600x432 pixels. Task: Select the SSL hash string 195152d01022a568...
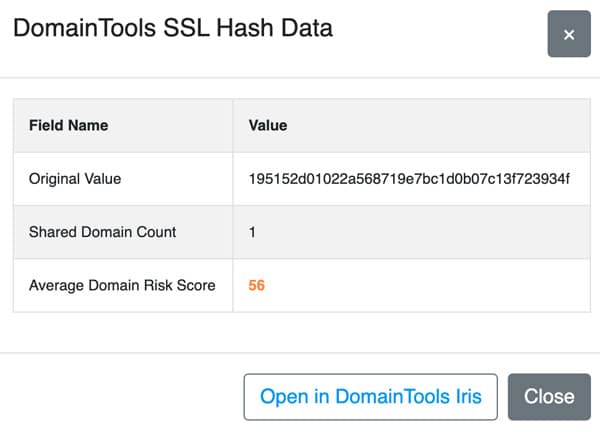(409, 179)
